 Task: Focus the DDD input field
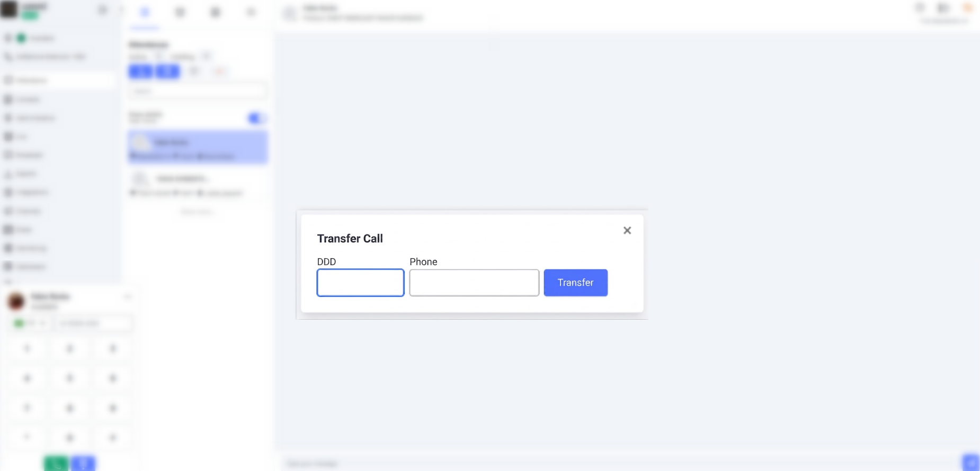click(361, 283)
